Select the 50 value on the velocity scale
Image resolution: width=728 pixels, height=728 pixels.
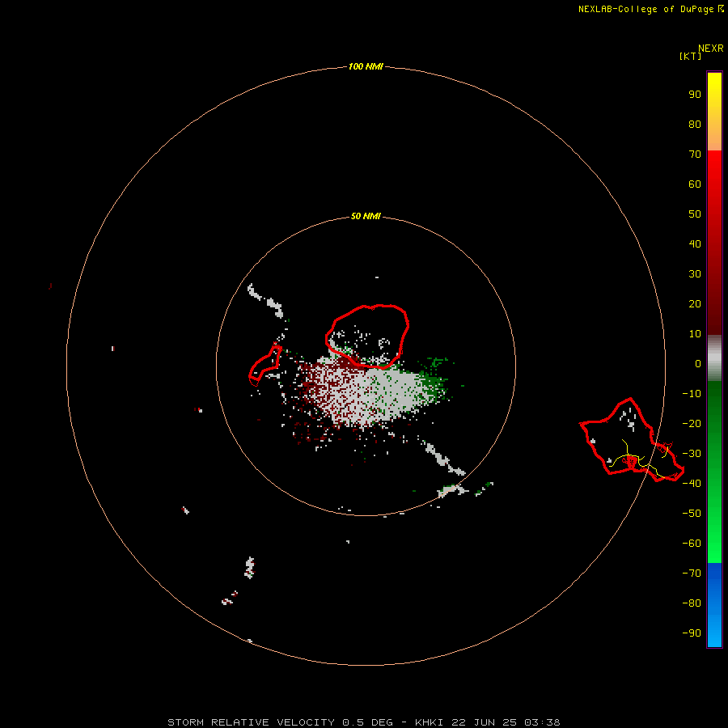tap(695, 214)
